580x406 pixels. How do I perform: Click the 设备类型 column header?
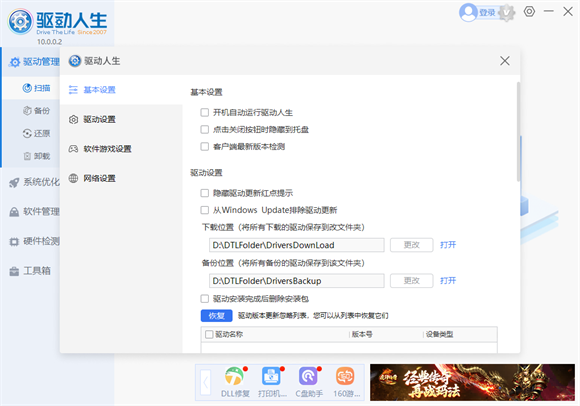point(439,334)
